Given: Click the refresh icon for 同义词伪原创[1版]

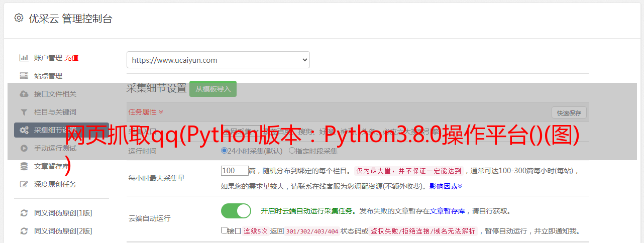Looking at the screenshot, I should (x=24, y=213).
